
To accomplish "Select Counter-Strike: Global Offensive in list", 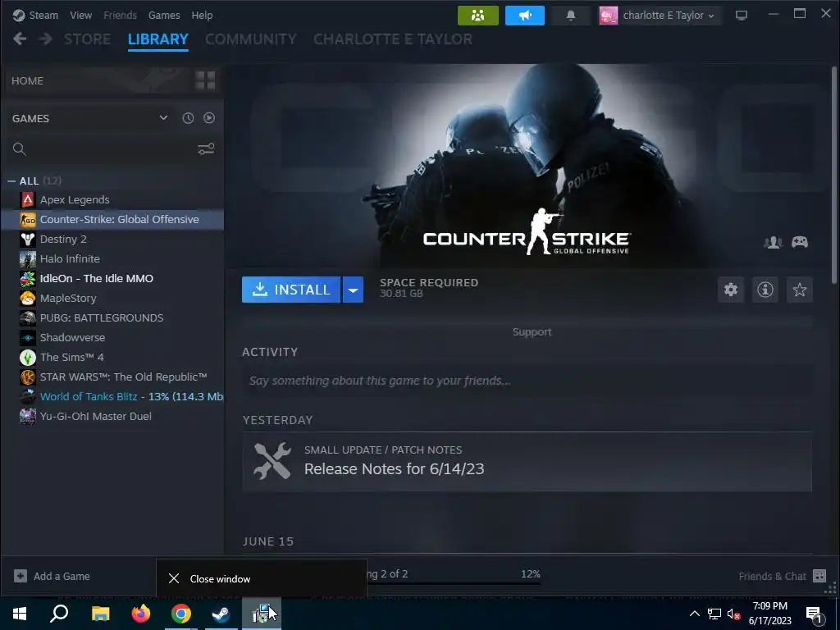I will click(112, 220).
